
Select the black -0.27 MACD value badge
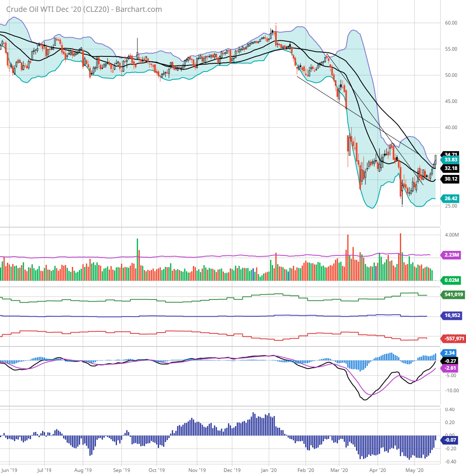(x=449, y=360)
